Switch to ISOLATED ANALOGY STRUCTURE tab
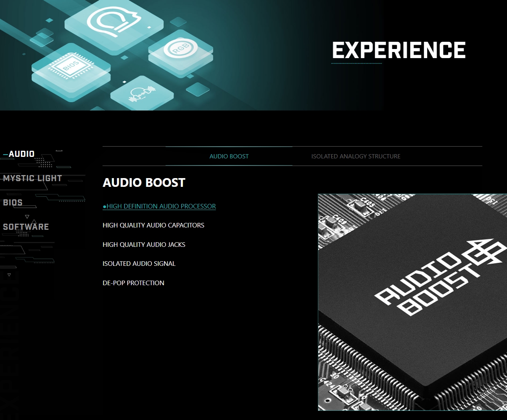Screen dimensions: 507x420 pos(356,156)
